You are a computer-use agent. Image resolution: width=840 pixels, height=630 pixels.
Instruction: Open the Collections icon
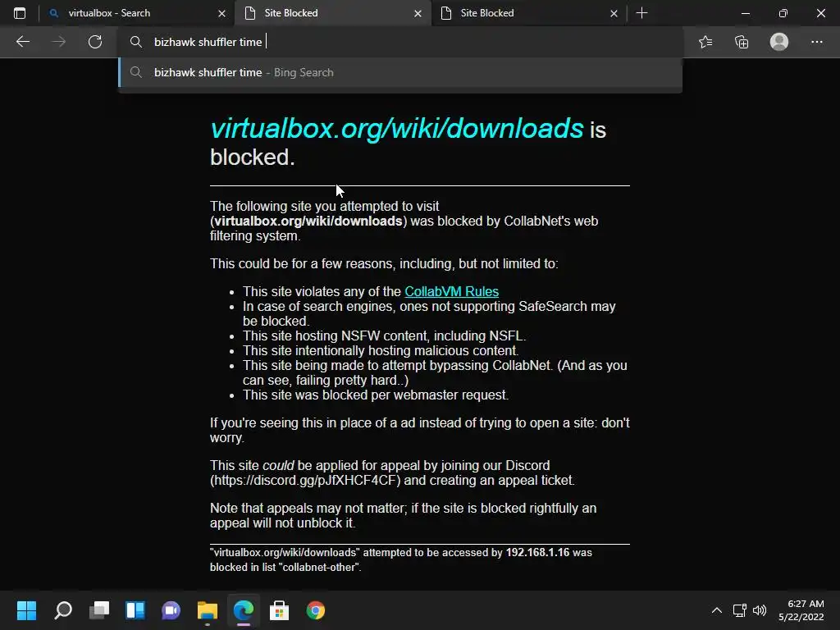click(x=742, y=42)
